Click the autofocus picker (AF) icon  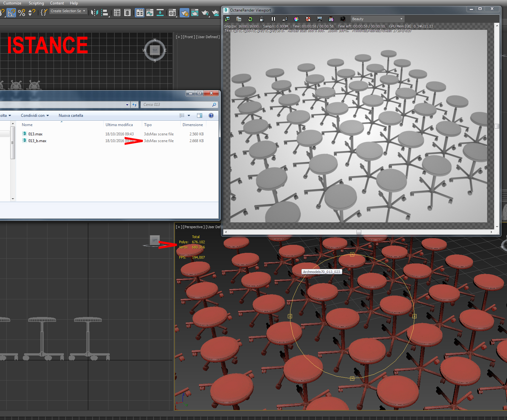[x=285, y=19]
